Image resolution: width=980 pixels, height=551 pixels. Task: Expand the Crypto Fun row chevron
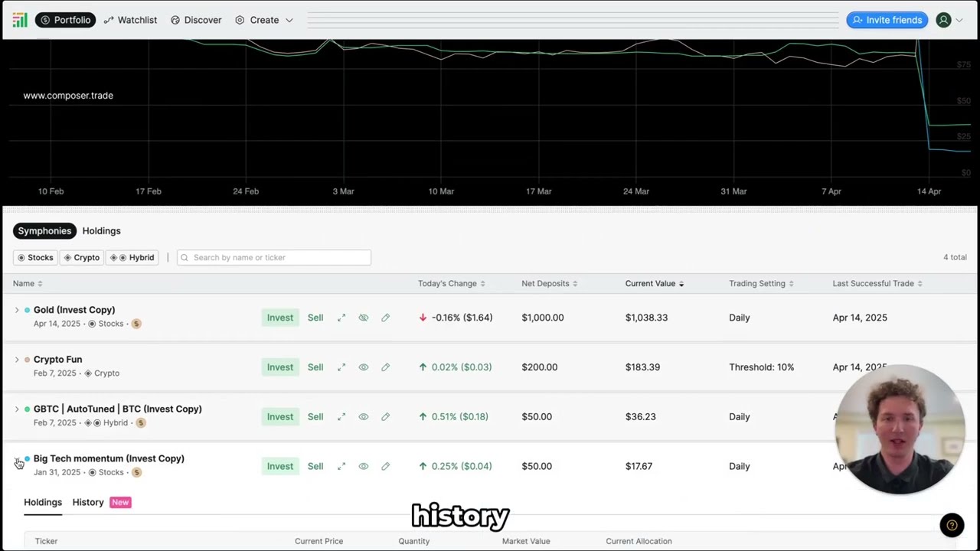tap(17, 360)
